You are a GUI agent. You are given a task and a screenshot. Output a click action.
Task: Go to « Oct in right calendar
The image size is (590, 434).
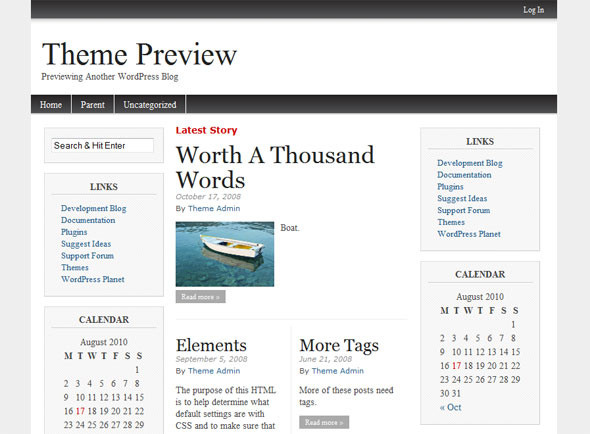click(450, 407)
